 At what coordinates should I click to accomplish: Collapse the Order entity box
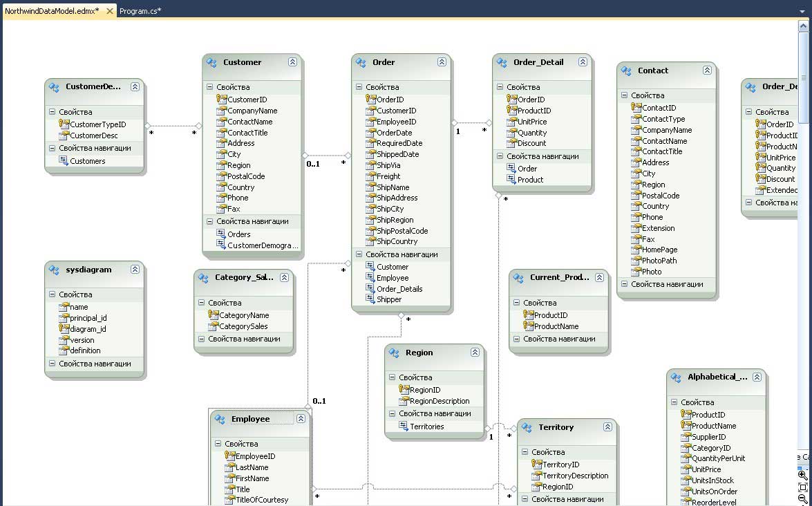point(442,62)
